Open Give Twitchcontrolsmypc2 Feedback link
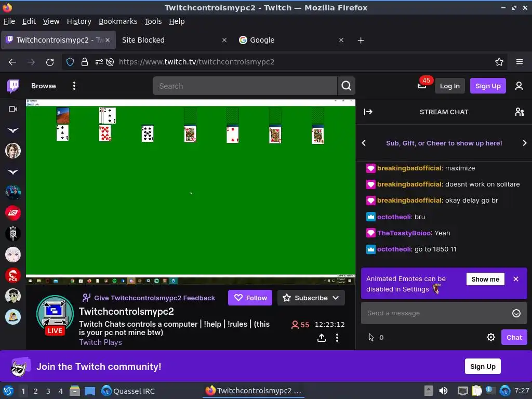This screenshot has height=399, width=532. pyautogui.click(x=149, y=298)
